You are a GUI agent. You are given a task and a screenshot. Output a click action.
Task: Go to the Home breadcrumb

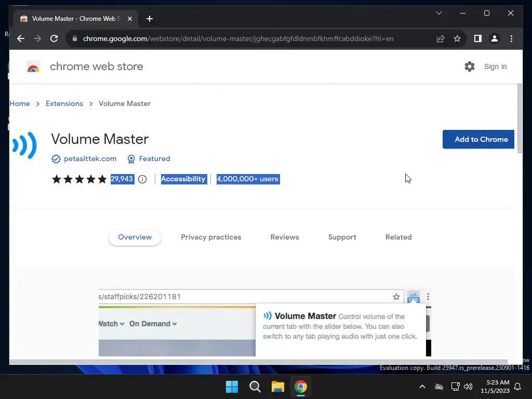20,103
